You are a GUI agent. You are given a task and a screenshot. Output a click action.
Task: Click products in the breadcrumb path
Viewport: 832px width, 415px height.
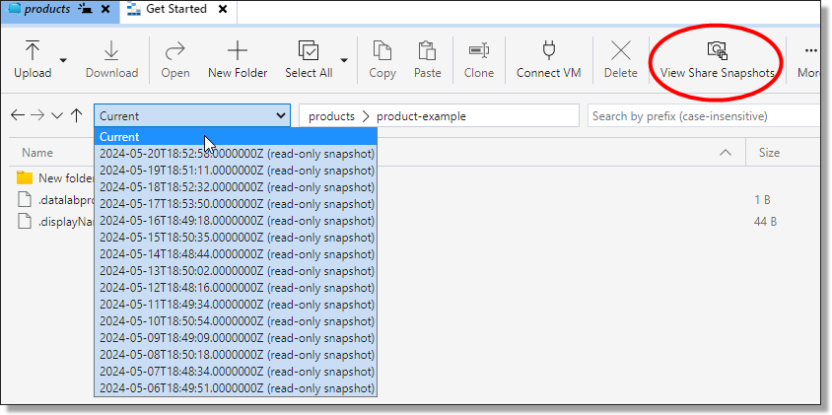(x=332, y=116)
